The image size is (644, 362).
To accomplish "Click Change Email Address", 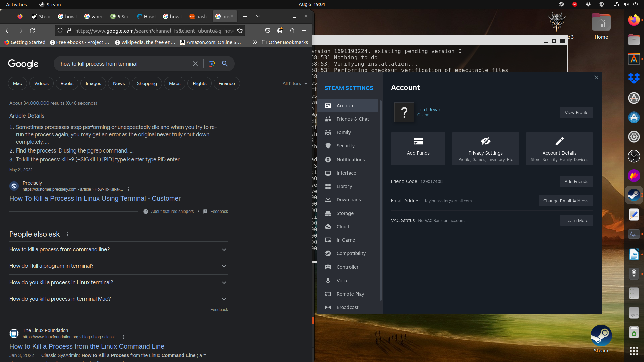I will pyautogui.click(x=566, y=201).
